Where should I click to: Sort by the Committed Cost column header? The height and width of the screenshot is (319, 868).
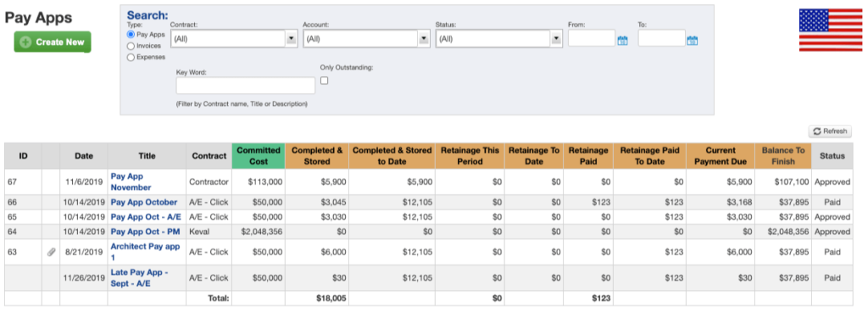pyautogui.click(x=259, y=156)
